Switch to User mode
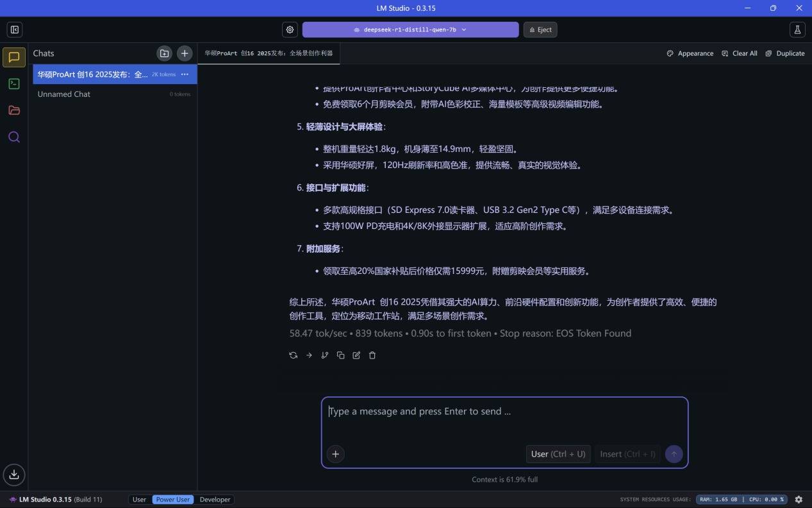Viewport: 812px width, 508px height. [139, 500]
